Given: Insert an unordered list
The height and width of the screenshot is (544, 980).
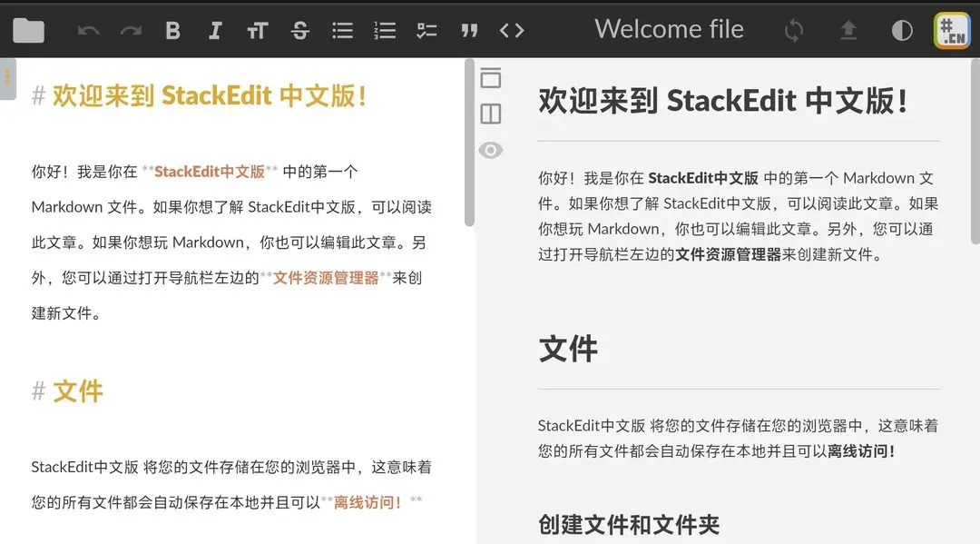Looking at the screenshot, I should 342,29.
